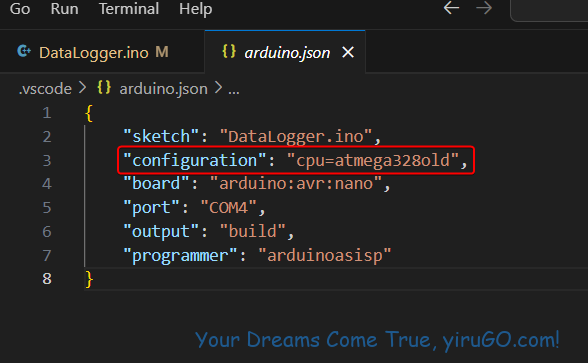Image resolution: width=588 pixels, height=363 pixels.
Task: Click the "arduino:avr:nano" value
Action: click(x=296, y=184)
